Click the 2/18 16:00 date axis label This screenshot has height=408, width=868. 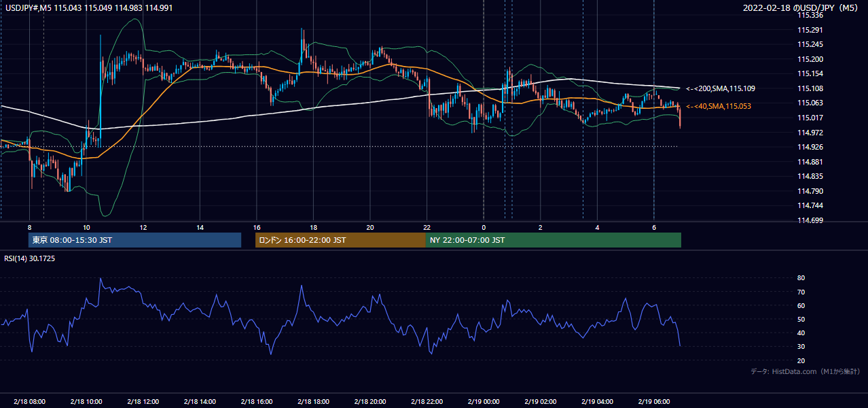[x=256, y=402]
